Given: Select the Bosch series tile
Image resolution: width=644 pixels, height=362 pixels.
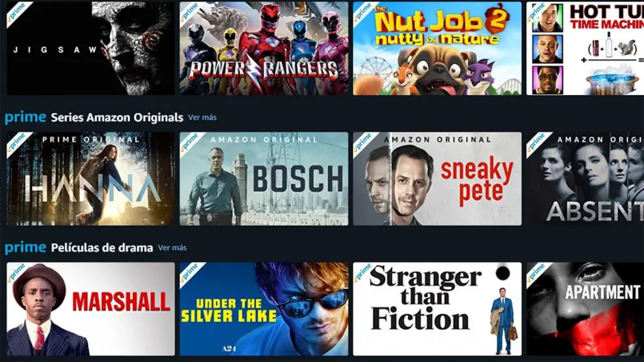Looking at the screenshot, I should (x=263, y=179).
